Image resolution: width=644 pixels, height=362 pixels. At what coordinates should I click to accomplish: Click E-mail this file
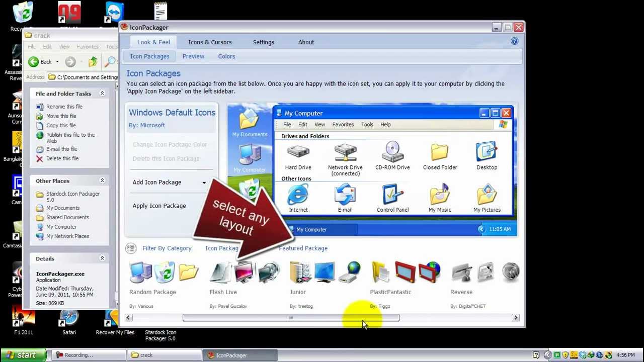pyautogui.click(x=61, y=149)
